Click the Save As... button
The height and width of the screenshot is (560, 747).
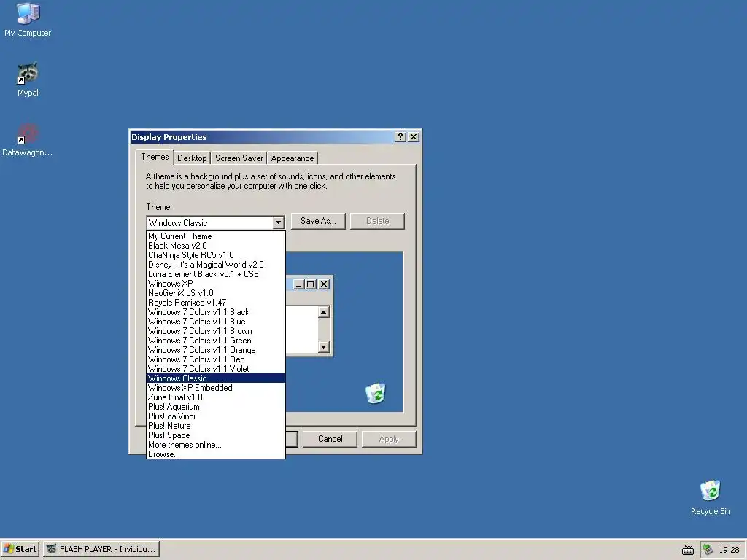[x=318, y=221]
